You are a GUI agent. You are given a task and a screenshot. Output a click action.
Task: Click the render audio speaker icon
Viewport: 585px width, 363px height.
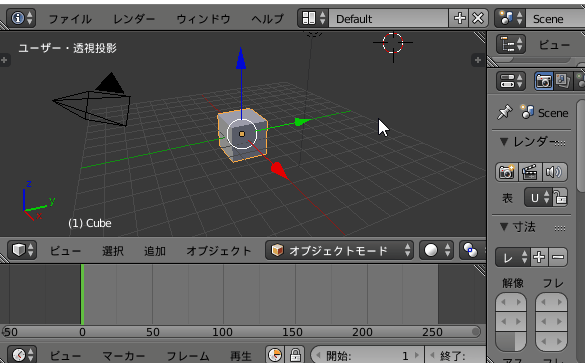554,172
